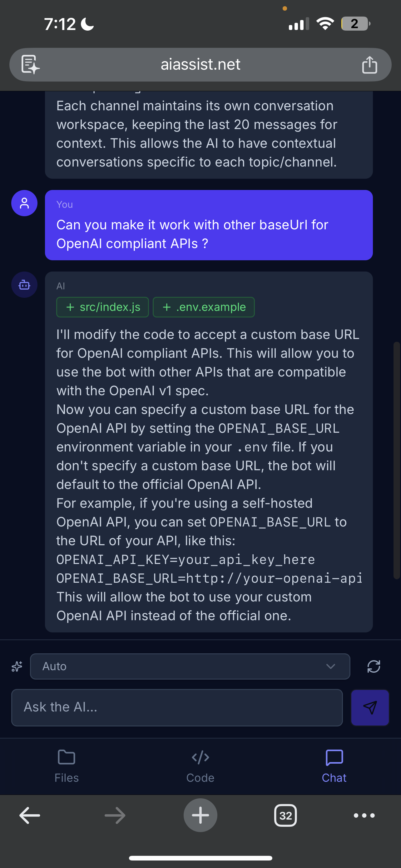Send the message with the paper plane button
This screenshot has height=868, width=401.
[370, 708]
